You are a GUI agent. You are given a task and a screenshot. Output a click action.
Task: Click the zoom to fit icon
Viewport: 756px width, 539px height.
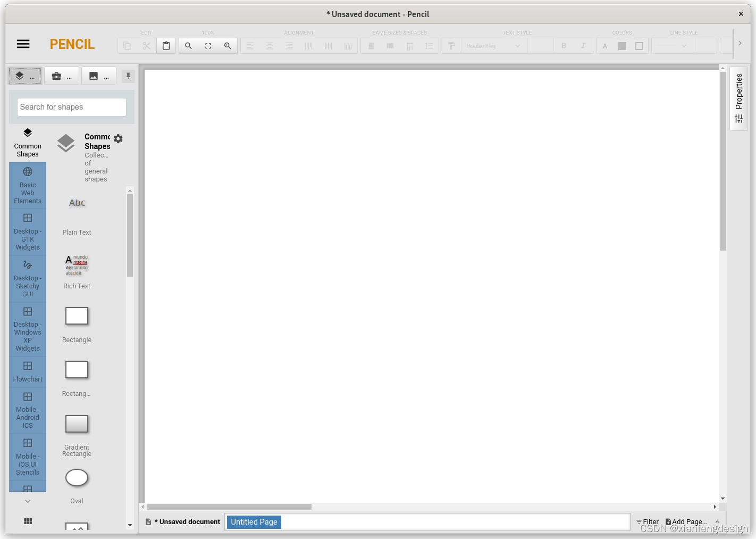point(208,46)
